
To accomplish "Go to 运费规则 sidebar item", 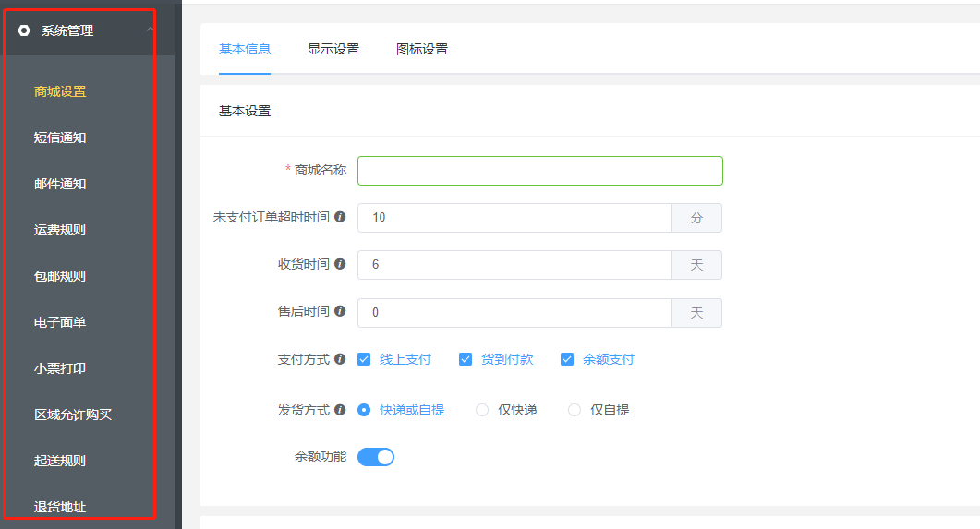I will pos(60,230).
